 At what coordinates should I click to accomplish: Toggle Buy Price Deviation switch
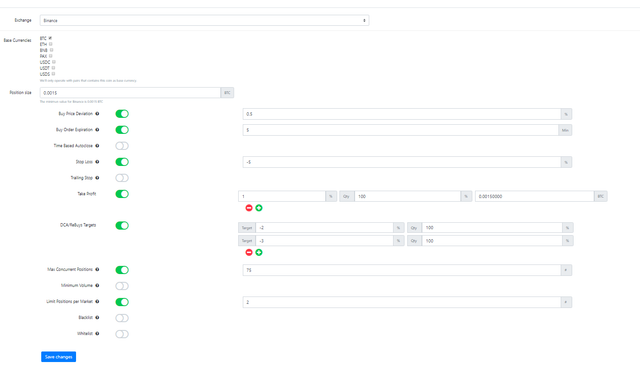[x=122, y=114]
